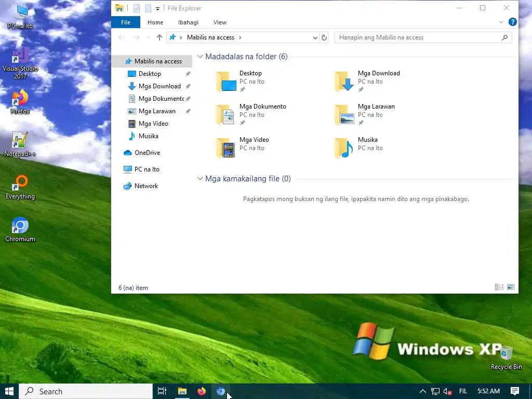Viewport: 532px width, 399px height.
Task: Collapse the Mga kamakailang file section
Action: [x=200, y=179]
